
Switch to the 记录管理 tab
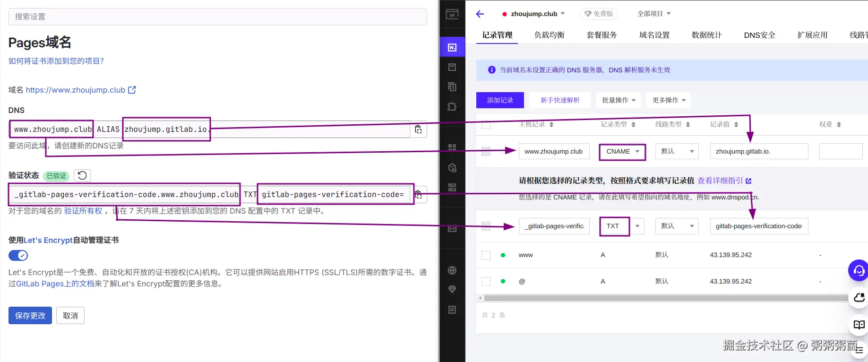[x=497, y=35]
